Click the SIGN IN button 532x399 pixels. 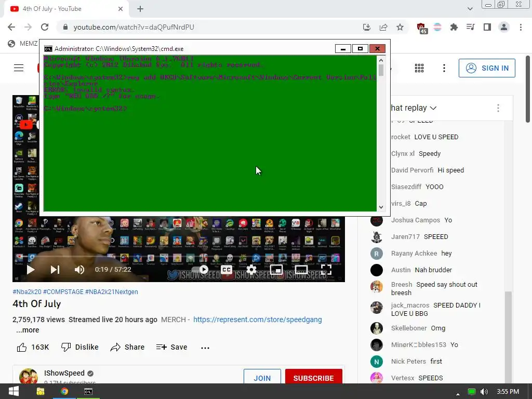click(487, 68)
